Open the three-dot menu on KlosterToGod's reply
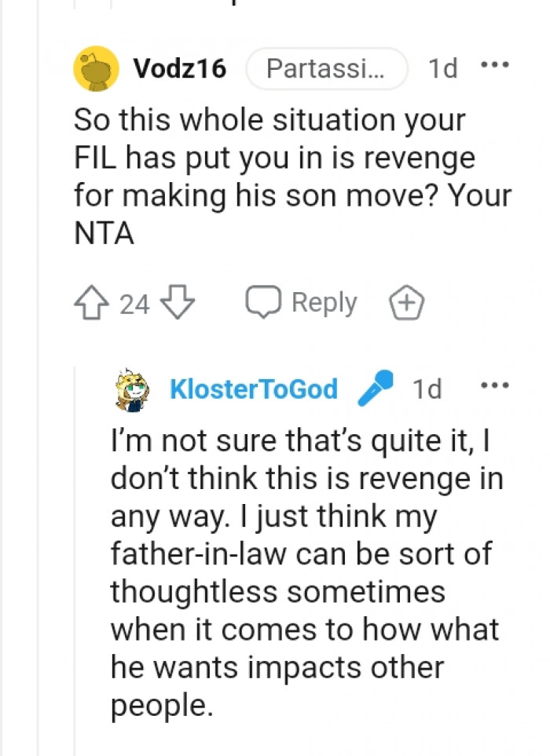Image resolution: width=550 pixels, height=756 pixels. tap(495, 384)
